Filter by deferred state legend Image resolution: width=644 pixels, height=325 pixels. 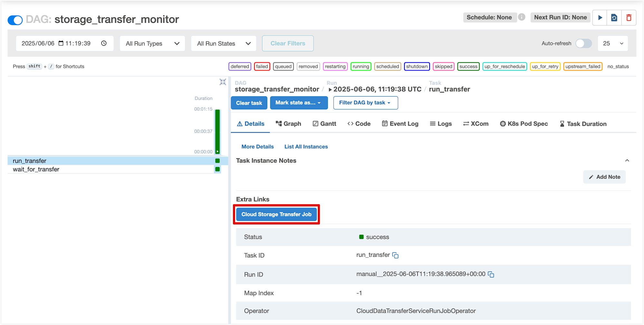pyautogui.click(x=240, y=67)
